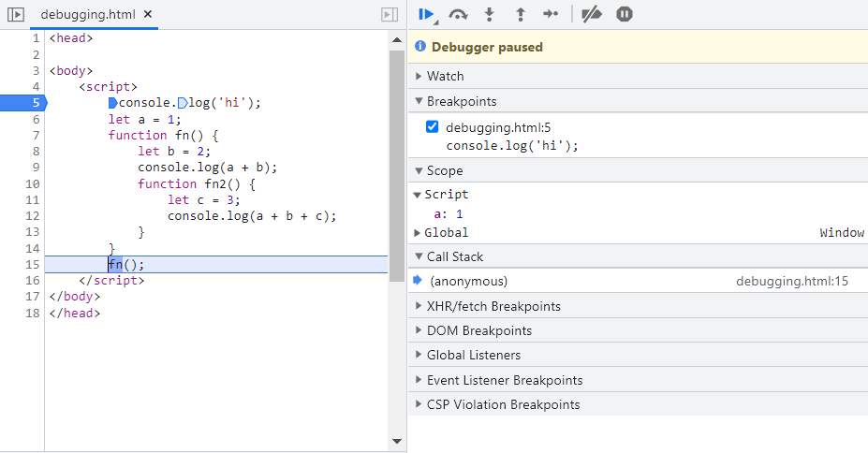868x453 pixels.
Task: Click the editor scrollbar up arrow
Action: [397, 40]
